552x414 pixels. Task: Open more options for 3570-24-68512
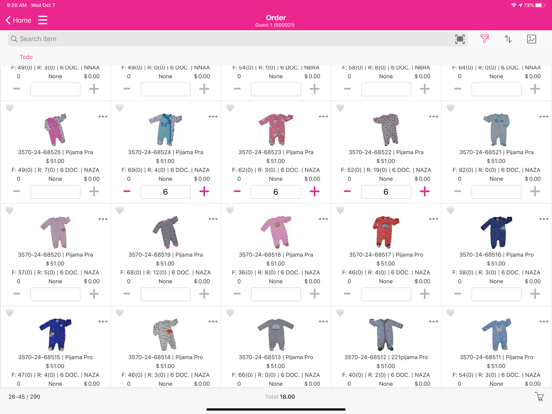(x=433, y=321)
